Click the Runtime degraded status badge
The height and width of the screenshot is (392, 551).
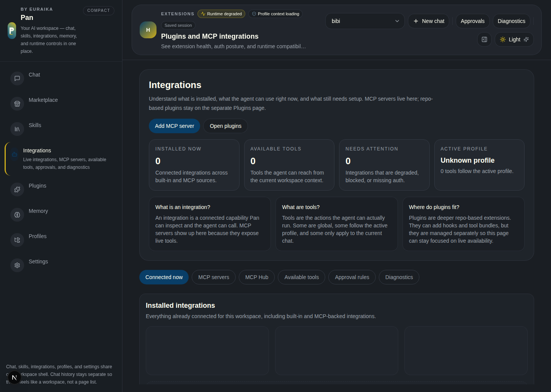tap(222, 14)
